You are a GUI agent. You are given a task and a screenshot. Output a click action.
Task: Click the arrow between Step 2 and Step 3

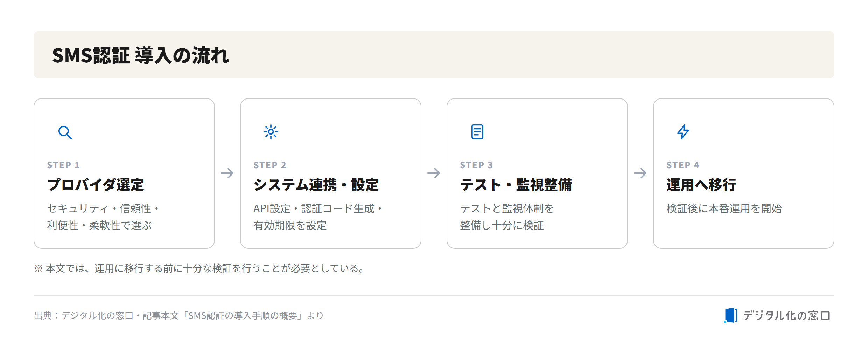coord(434,173)
